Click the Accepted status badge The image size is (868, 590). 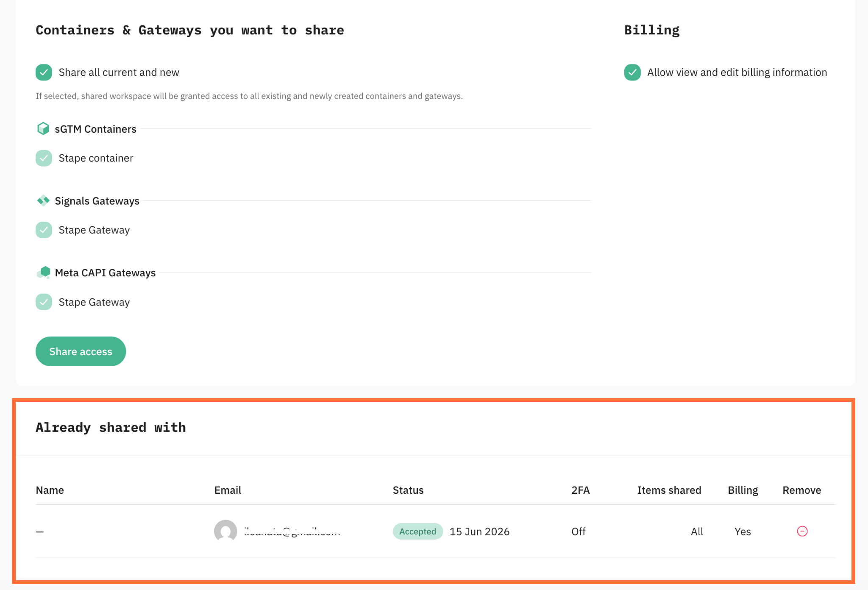tap(418, 532)
